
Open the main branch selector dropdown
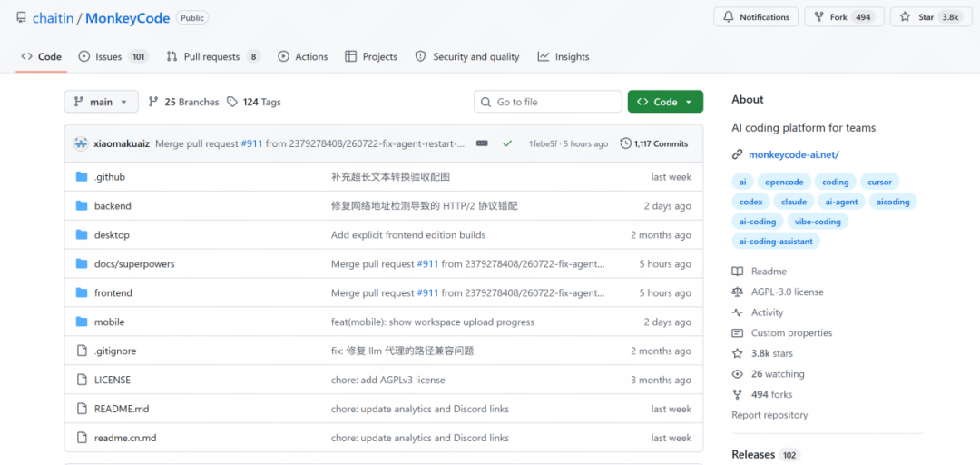[x=102, y=102]
